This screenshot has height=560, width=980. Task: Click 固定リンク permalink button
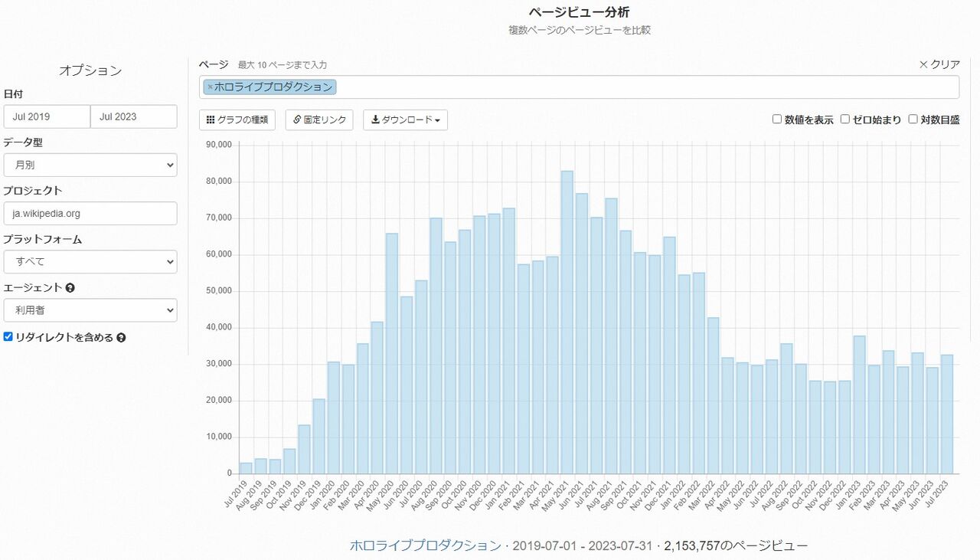pos(319,120)
